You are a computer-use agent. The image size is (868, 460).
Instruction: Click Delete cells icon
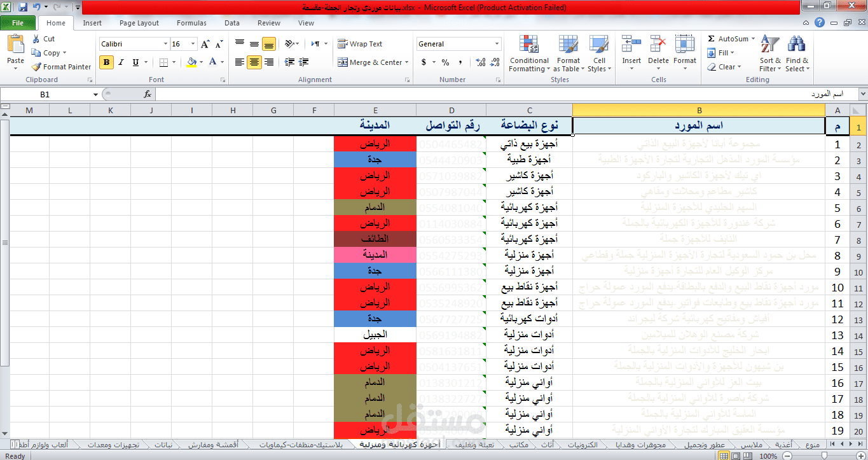(x=658, y=45)
